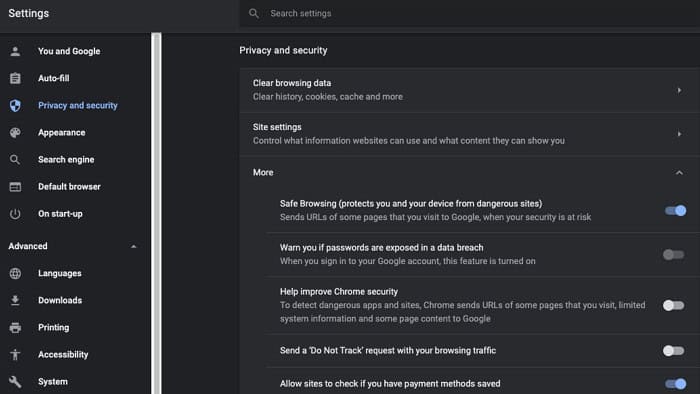Click 'To detect dangerous apps and sites' description

(462, 312)
